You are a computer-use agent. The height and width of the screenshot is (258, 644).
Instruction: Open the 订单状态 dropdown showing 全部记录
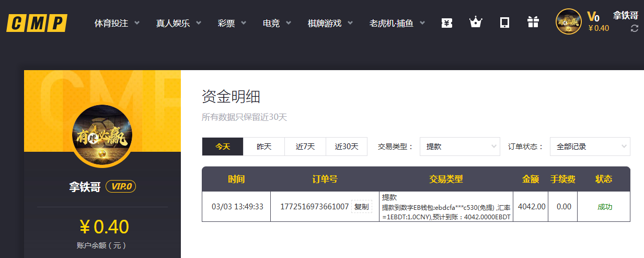(x=590, y=147)
